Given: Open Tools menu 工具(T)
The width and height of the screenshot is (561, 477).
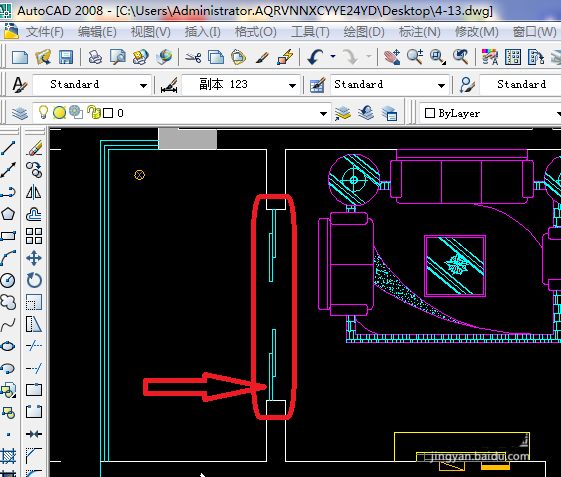Looking at the screenshot, I should (x=310, y=32).
